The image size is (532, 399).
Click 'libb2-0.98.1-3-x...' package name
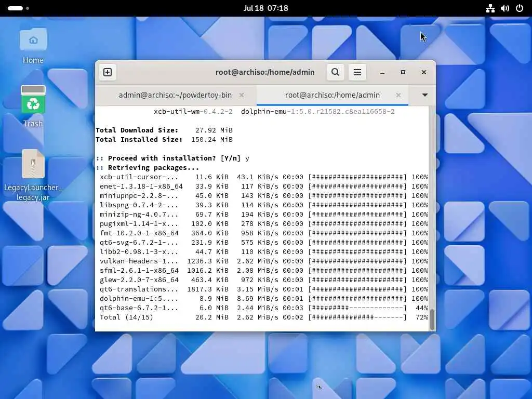point(139,252)
